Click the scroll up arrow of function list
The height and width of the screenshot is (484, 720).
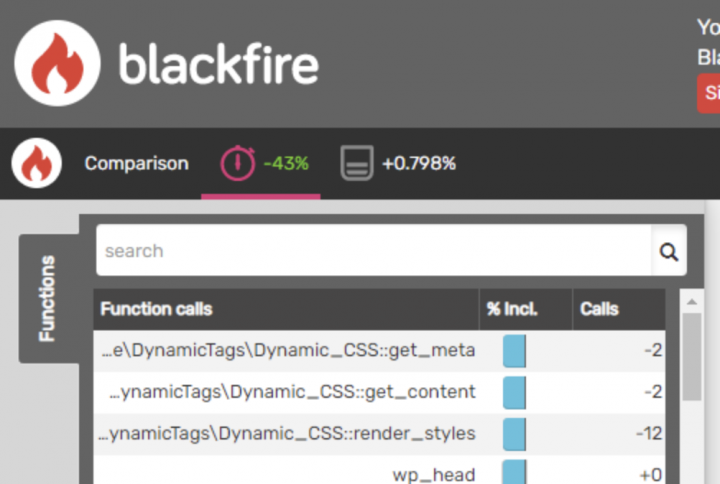[692, 302]
